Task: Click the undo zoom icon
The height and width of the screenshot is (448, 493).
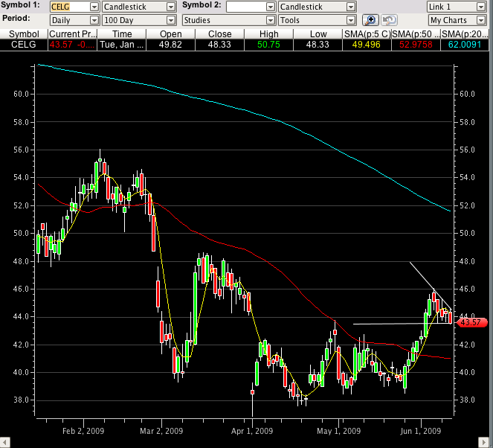Action: click(x=389, y=20)
